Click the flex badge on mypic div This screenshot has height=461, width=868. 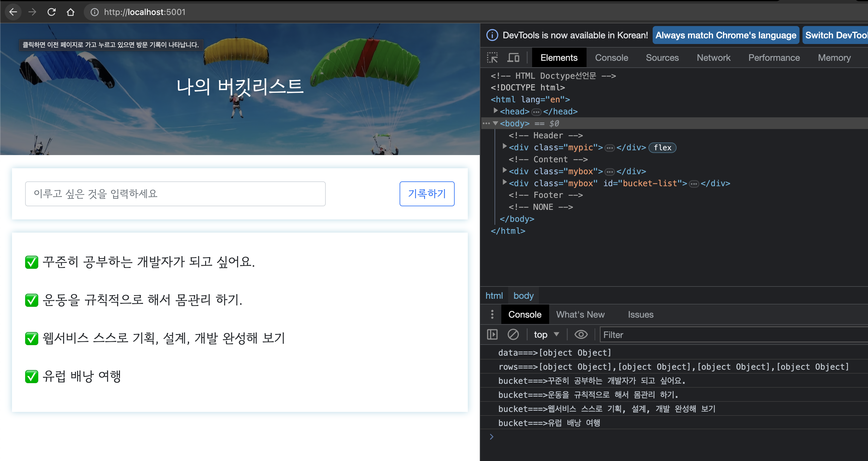tap(662, 148)
